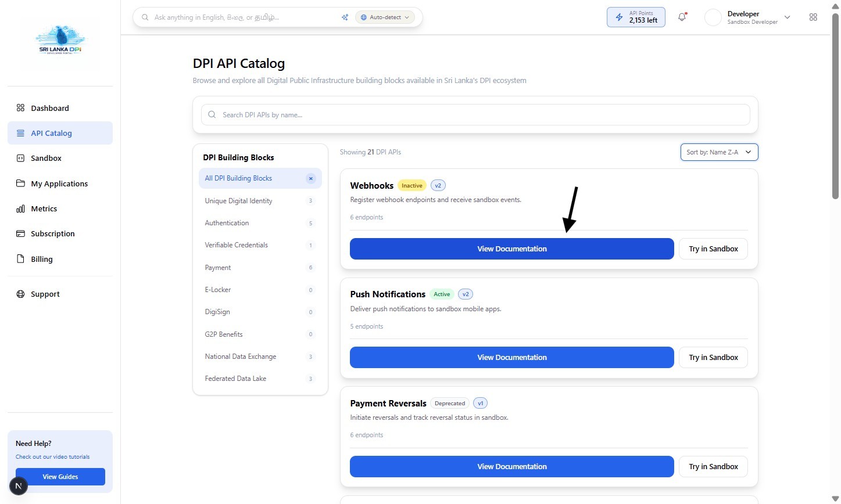Click the API Catalog list icon
Screen dimensions: 841x504
tap(20, 133)
